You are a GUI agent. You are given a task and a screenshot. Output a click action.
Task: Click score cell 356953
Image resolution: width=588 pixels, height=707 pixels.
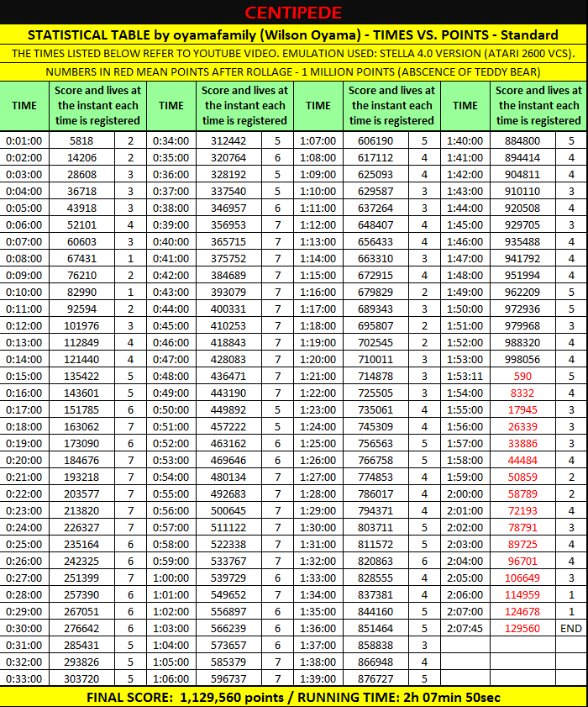click(228, 224)
